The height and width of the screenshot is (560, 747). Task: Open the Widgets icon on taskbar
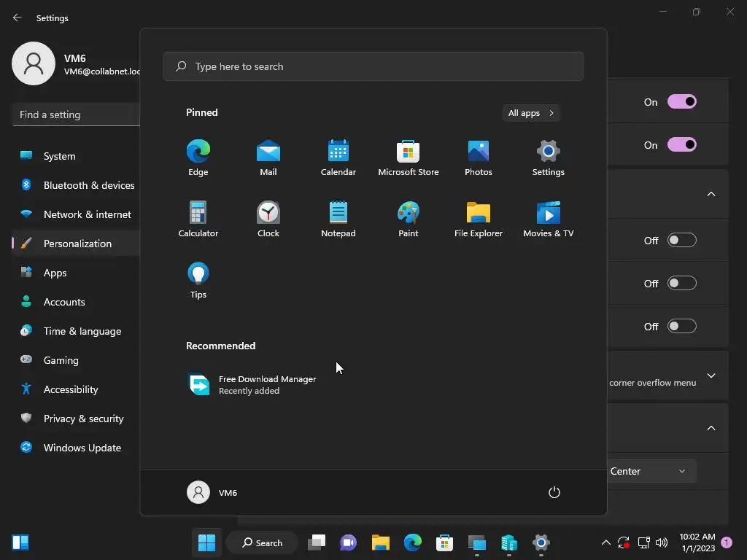20,542
